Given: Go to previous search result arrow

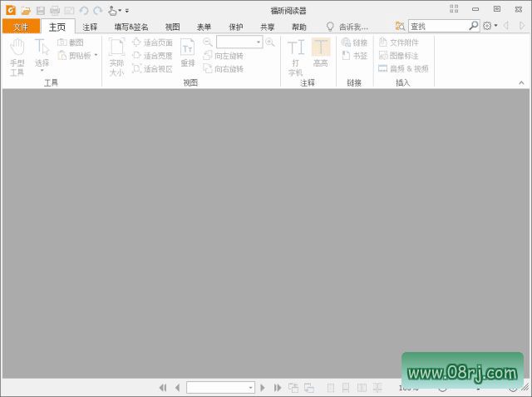Looking at the screenshot, I should [506, 26].
